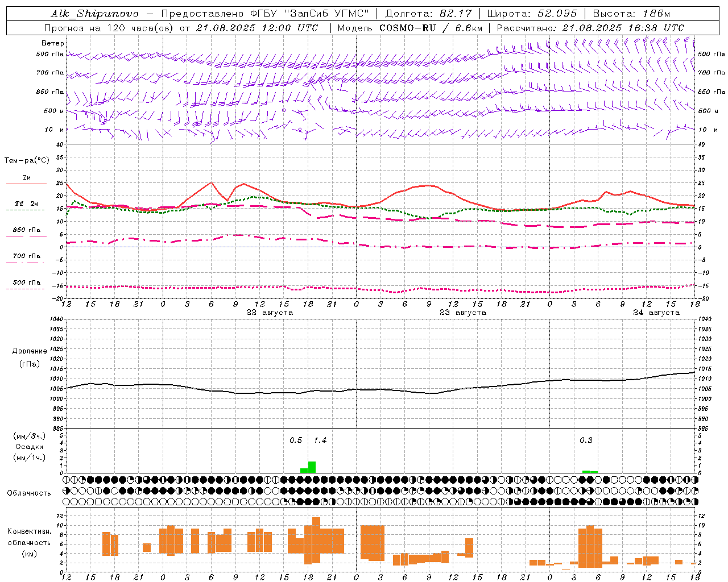Image resolution: width=728 pixels, height=582 pixels.
Task: Click the 0.3 precipitation amount value
Action: click(586, 440)
